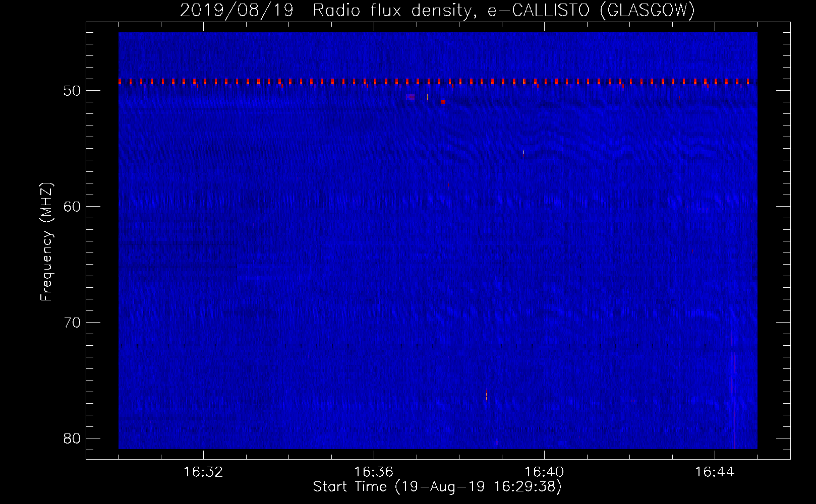The image size is (816, 504).
Task: Click the red vertical streak at bottom right of spectrogram
Action: 734,401
